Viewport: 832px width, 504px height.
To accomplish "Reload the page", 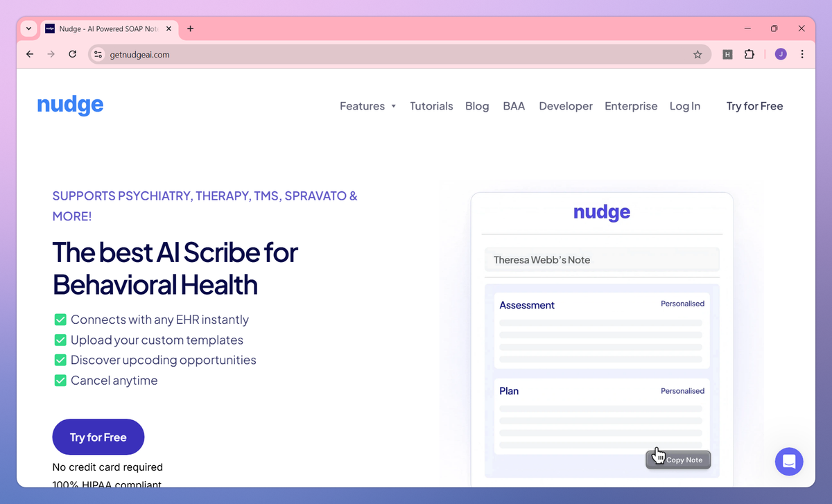I will tap(72, 54).
